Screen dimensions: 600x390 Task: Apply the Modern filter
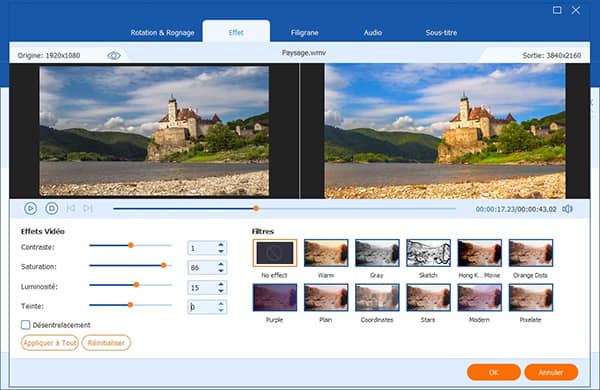pos(479,297)
